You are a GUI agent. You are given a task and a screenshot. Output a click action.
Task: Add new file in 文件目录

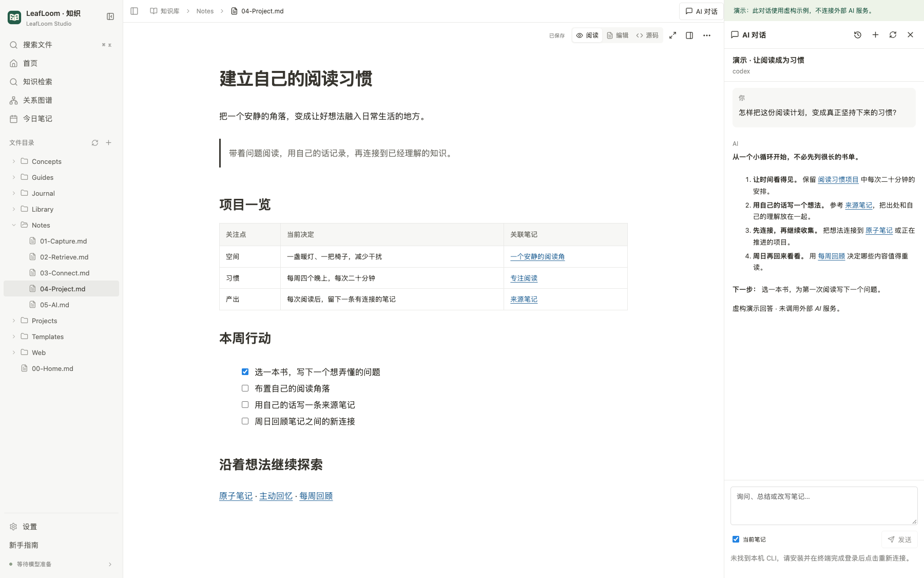click(108, 143)
